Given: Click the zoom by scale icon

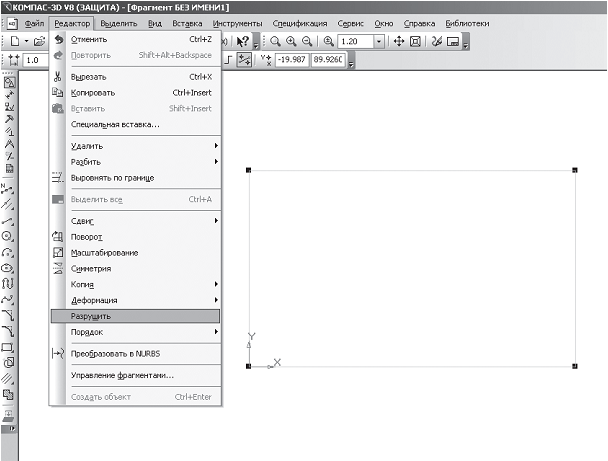Looking at the screenshot, I should 328,41.
